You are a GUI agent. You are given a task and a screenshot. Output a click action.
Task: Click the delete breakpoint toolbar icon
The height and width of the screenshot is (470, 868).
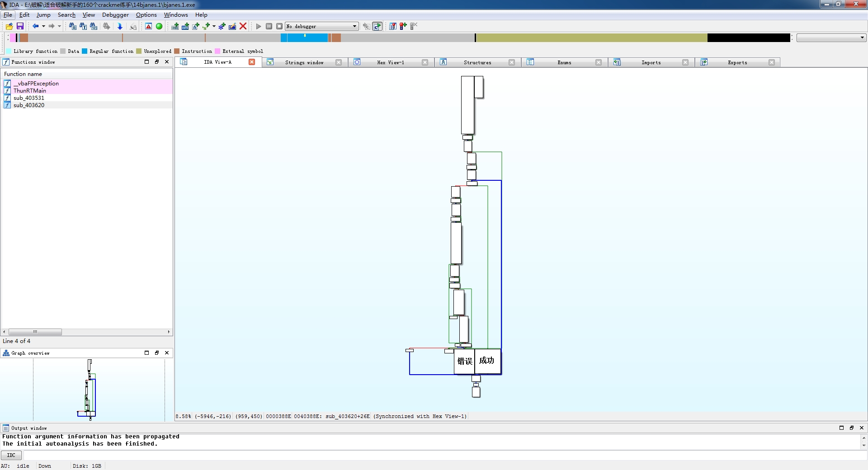pos(414,26)
